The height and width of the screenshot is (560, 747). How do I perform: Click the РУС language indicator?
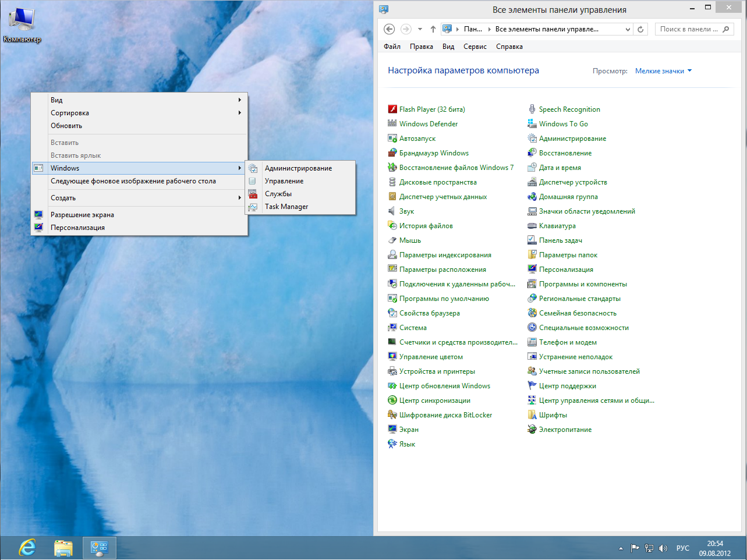(683, 548)
